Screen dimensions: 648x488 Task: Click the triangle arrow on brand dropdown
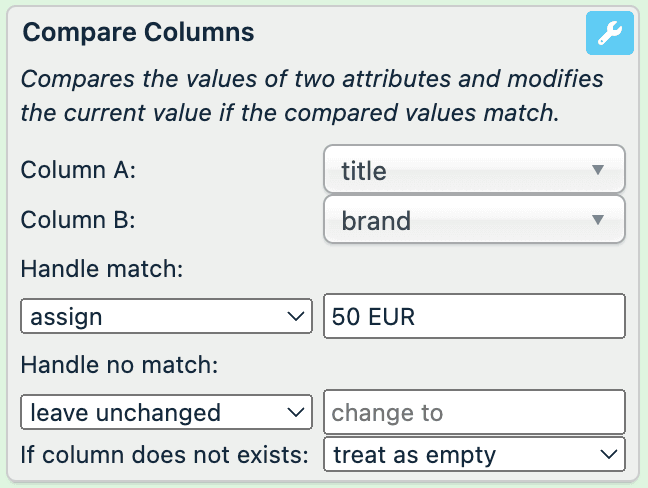(x=598, y=220)
